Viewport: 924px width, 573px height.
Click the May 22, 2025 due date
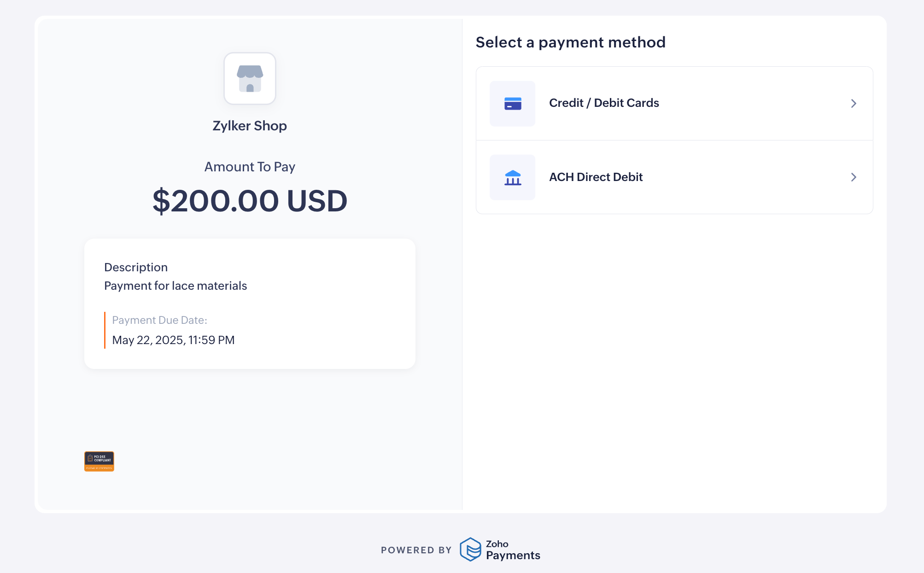tap(173, 340)
